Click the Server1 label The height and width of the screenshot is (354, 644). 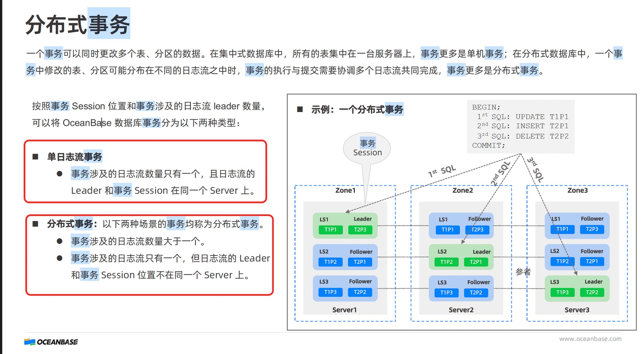(x=344, y=310)
